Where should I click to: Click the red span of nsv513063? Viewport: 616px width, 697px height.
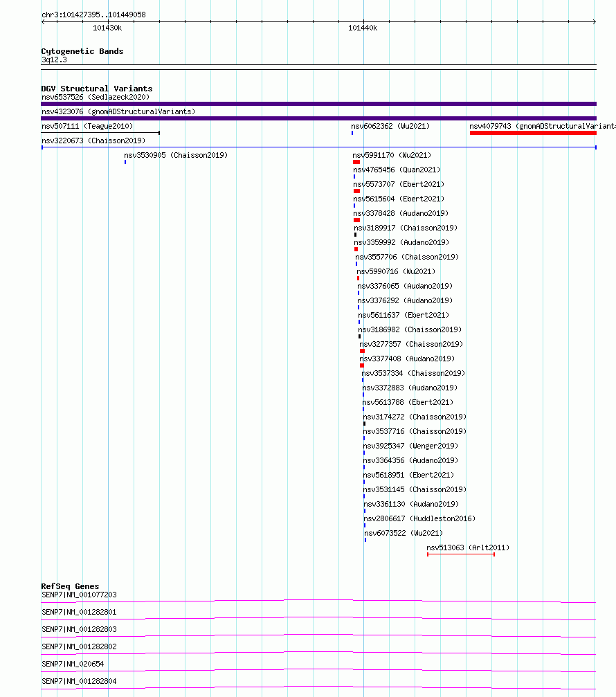(461, 554)
